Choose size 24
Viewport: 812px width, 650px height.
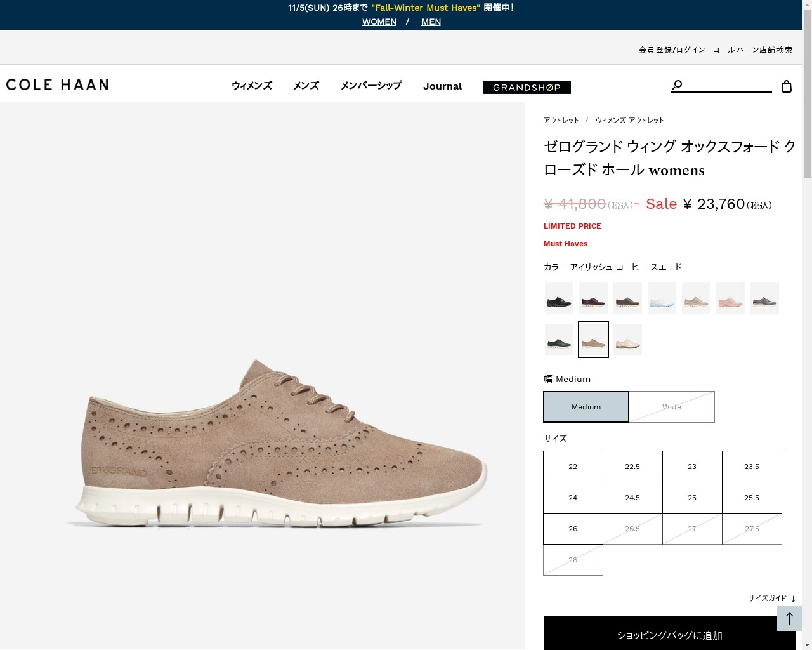pos(573,498)
